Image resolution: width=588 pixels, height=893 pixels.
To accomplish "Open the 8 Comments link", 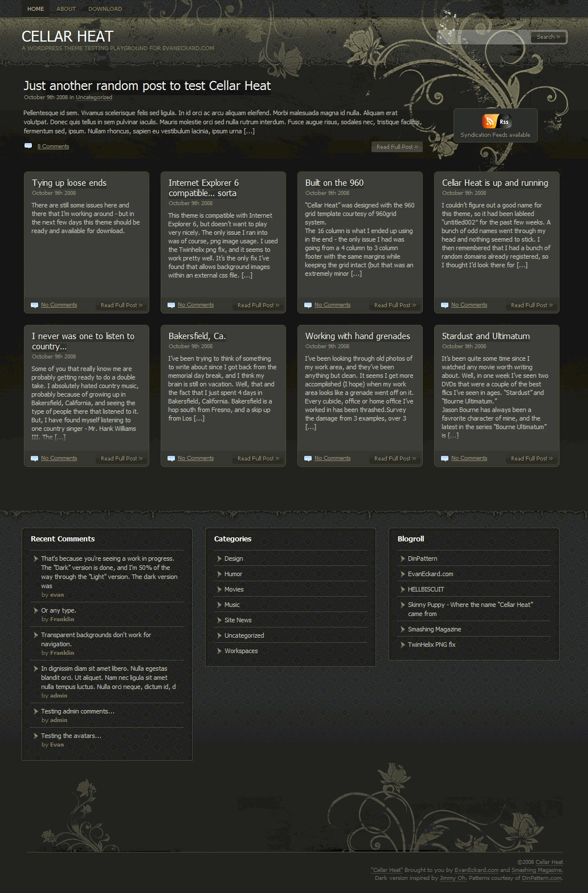I will (x=53, y=146).
